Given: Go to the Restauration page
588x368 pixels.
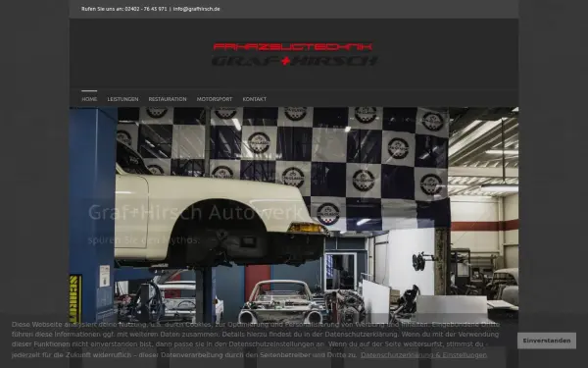Looking at the screenshot, I should point(168,99).
